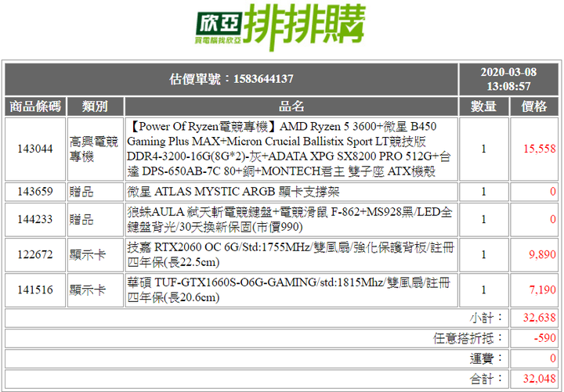Select 技嘉 RTX2060 OC 6G product name
564x392 pixels.
coord(291,254)
